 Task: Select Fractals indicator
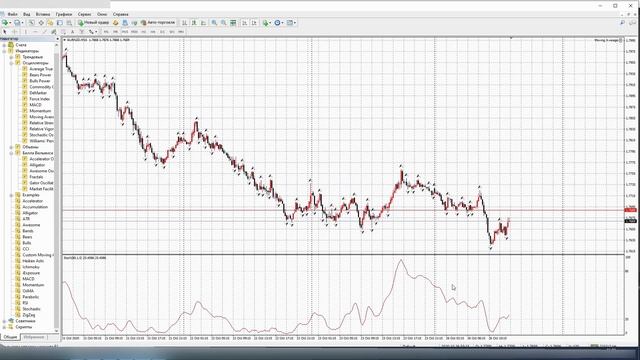tap(36, 177)
